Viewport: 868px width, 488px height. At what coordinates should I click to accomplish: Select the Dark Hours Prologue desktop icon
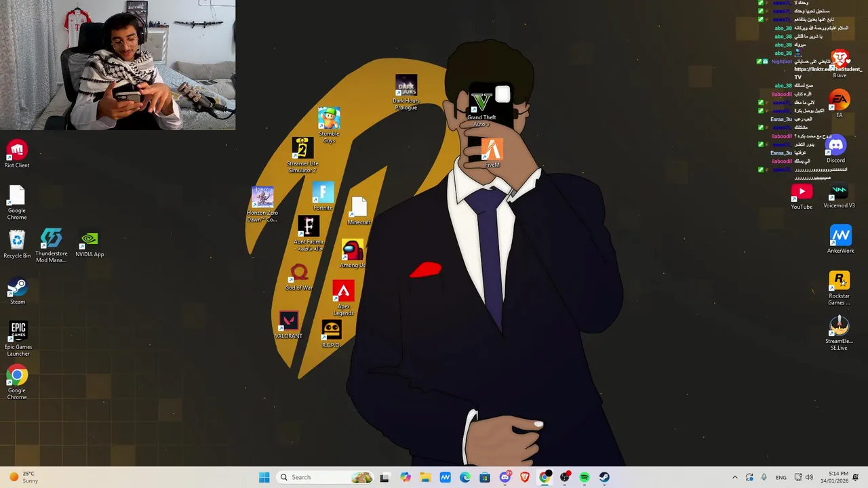click(x=406, y=93)
